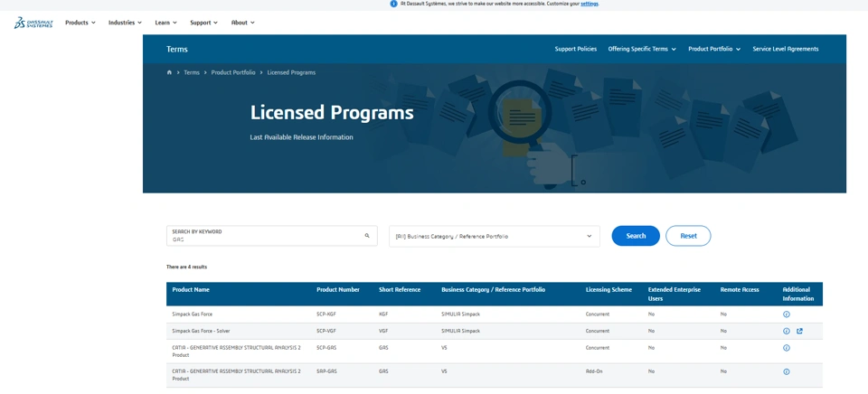Open external link icon for Simpack Gas Force - Solver
Screen dimensions: 868x394
click(x=800, y=331)
